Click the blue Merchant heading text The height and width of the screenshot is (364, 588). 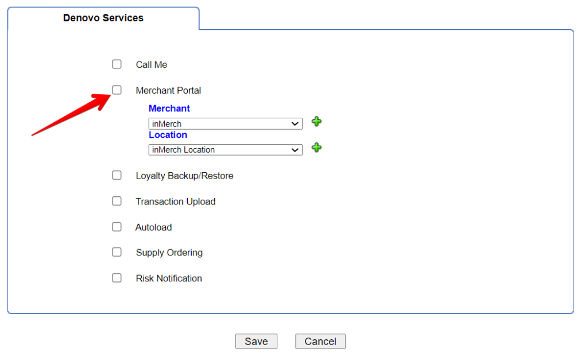pyautogui.click(x=169, y=109)
